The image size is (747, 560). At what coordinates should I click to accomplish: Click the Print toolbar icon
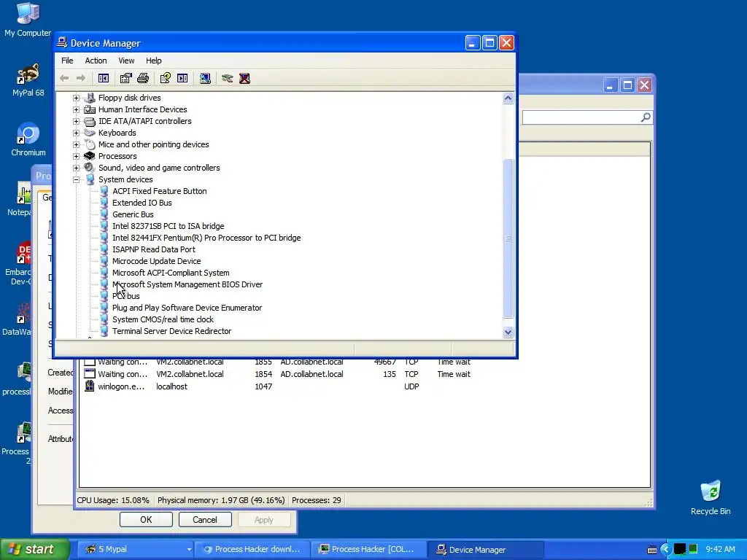click(x=143, y=78)
